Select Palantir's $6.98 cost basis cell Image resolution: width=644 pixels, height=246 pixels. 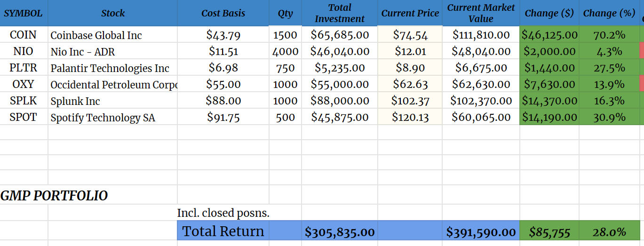(223, 68)
